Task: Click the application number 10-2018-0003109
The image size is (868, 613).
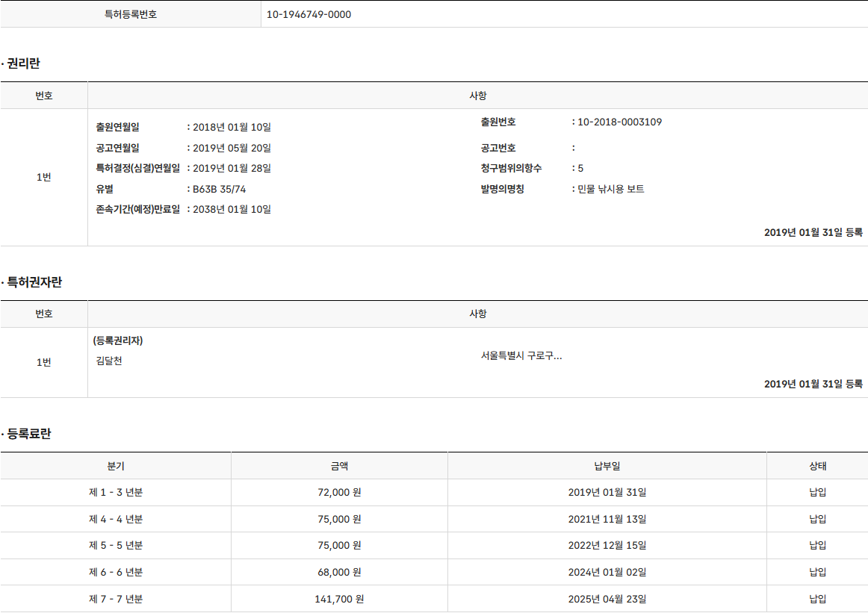Action: point(619,122)
